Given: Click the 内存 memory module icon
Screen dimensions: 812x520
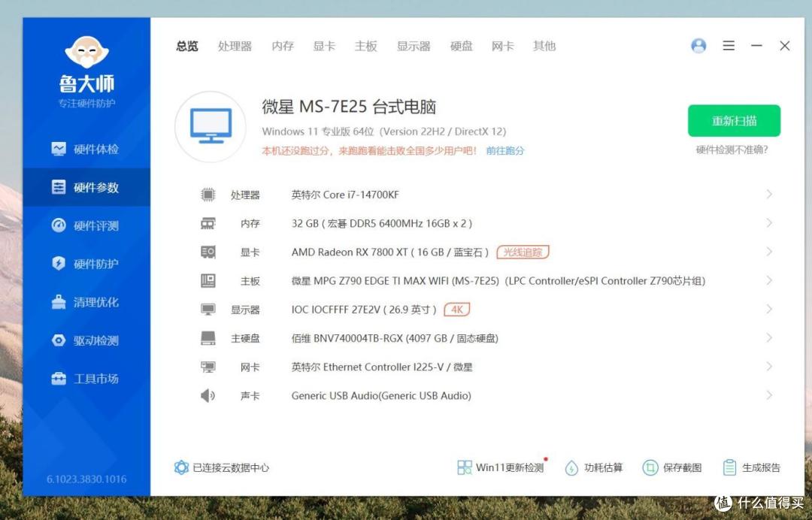Looking at the screenshot, I should click(208, 223).
